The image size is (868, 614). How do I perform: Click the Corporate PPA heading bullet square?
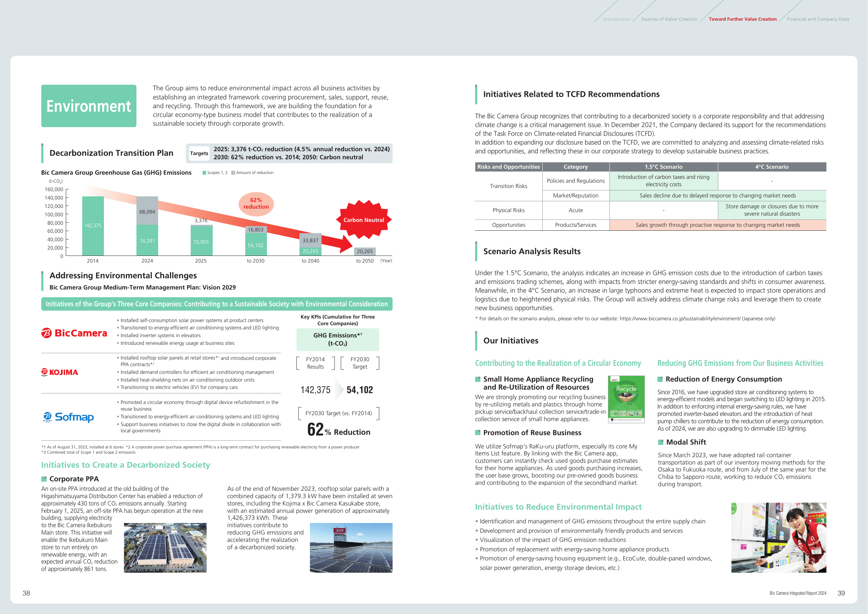(44, 479)
